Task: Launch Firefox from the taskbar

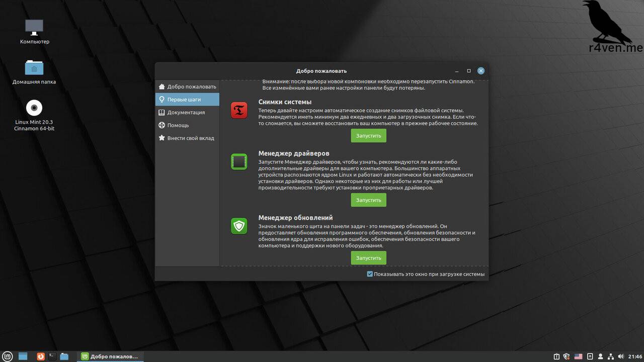Action: (x=41, y=356)
